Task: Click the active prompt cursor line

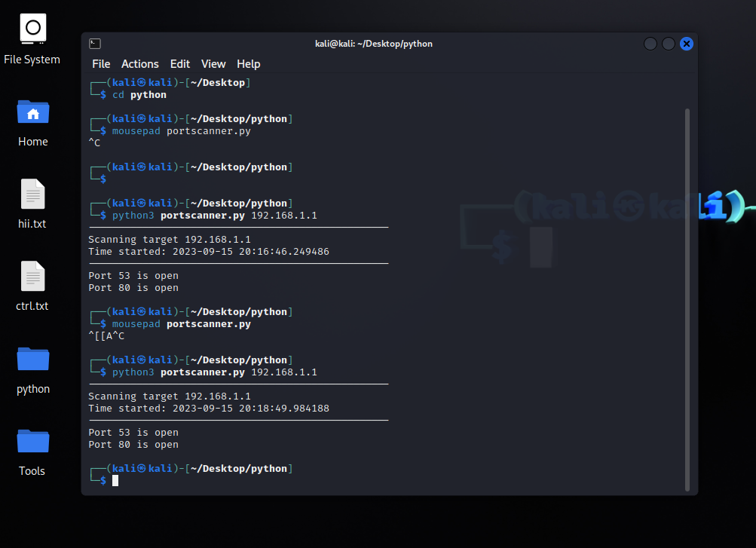Action: tap(115, 481)
